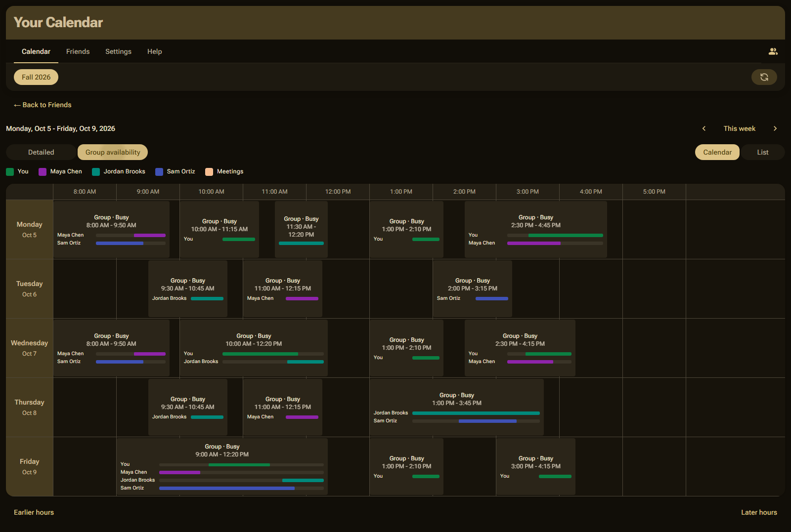Click the Friday Oct 9 row header
Viewport: 791px width, 532px height.
(30, 466)
